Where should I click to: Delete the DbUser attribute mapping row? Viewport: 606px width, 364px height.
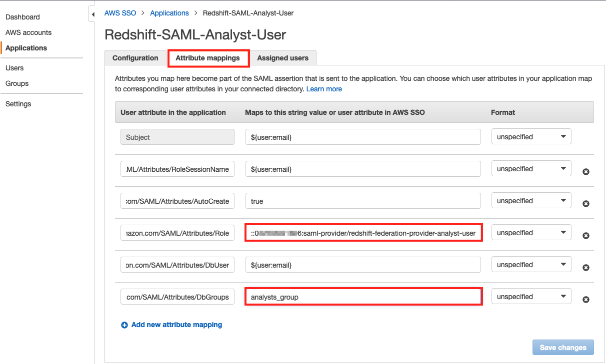tap(586, 268)
